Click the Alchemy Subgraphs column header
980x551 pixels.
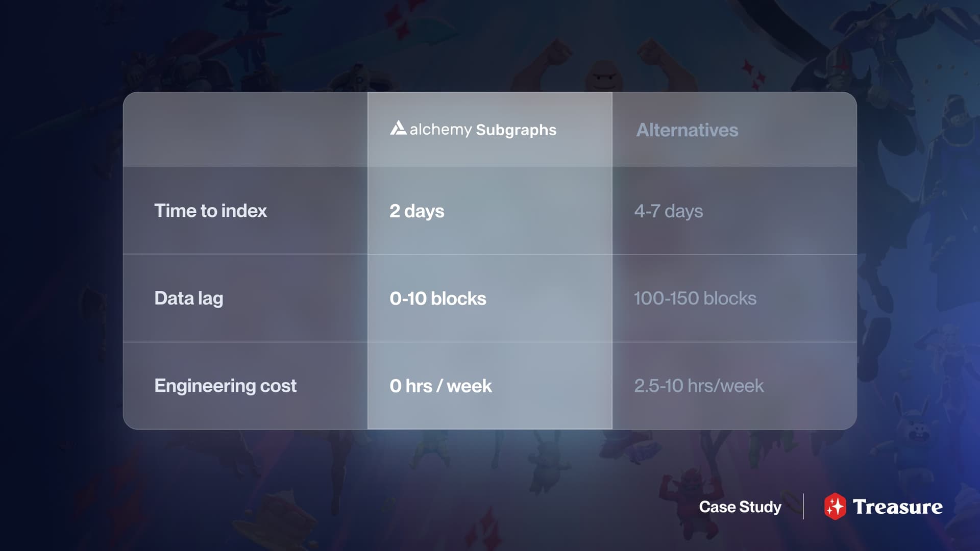pos(489,129)
